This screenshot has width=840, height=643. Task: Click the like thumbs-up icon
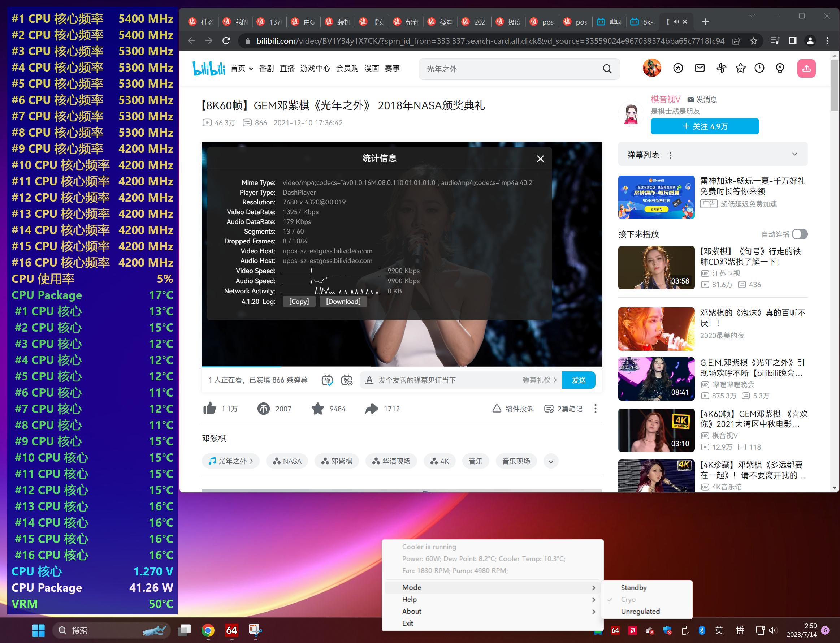[x=209, y=409]
